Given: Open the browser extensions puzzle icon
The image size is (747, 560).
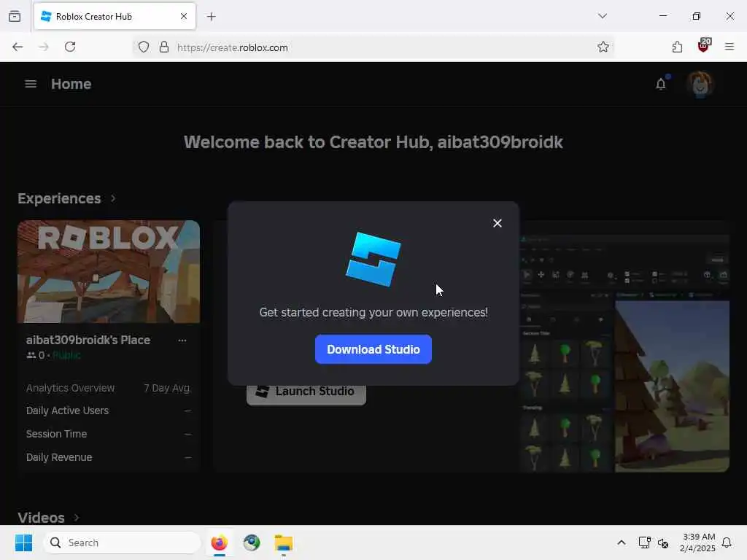Looking at the screenshot, I should point(677,47).
